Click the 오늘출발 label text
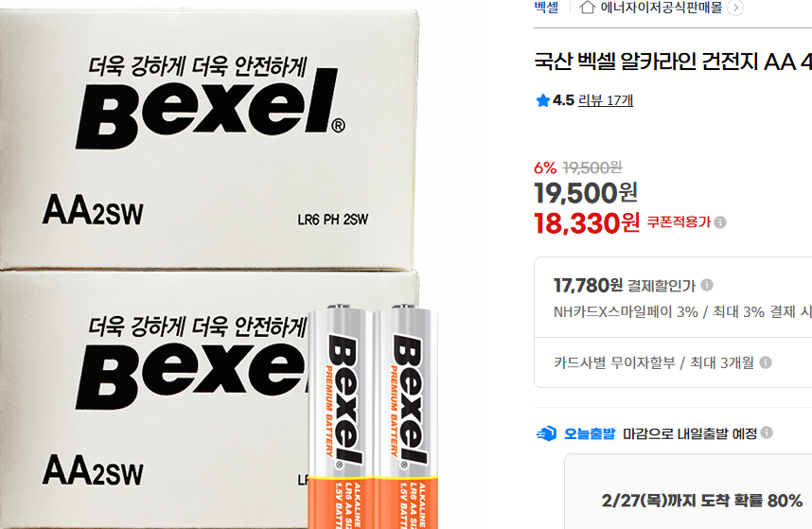The image size is (812, 529). (590, 433)
